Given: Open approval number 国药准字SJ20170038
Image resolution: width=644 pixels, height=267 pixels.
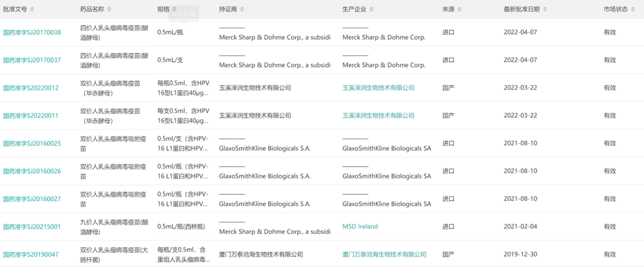Looking at the screenshot, I should 32,32.
